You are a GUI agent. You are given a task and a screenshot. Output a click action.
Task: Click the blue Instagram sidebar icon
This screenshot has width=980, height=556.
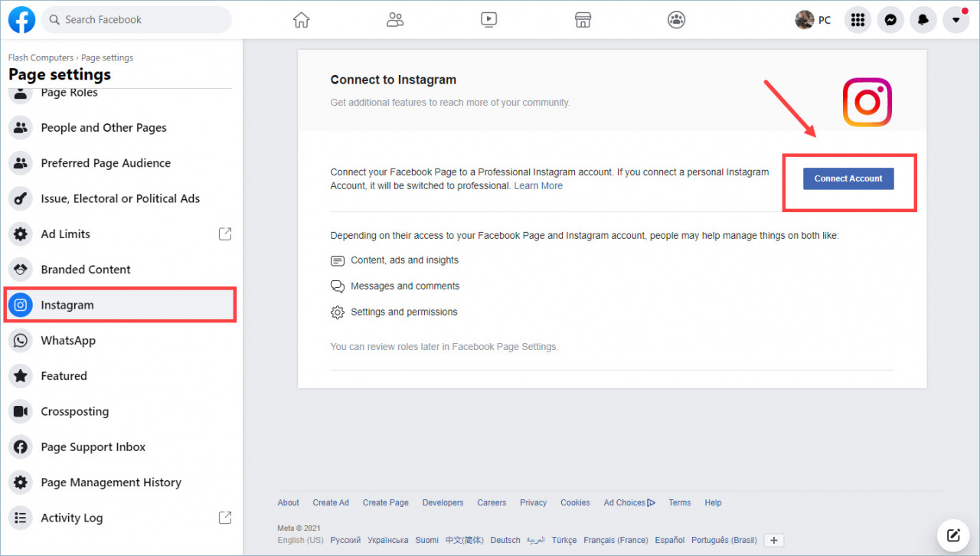(x=21, y=305)
